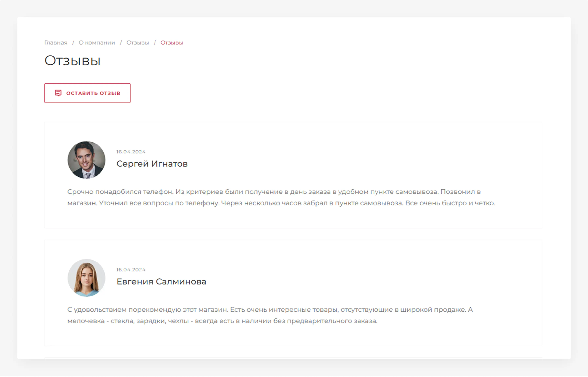Click the slash after "О компании" breadcrumb
Screen dimensions: 588x377
click(121, 43)
